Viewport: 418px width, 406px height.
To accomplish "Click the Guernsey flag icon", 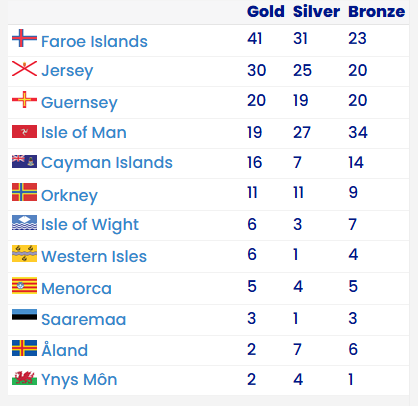I will pyautogui.click(x=24, y=100).
